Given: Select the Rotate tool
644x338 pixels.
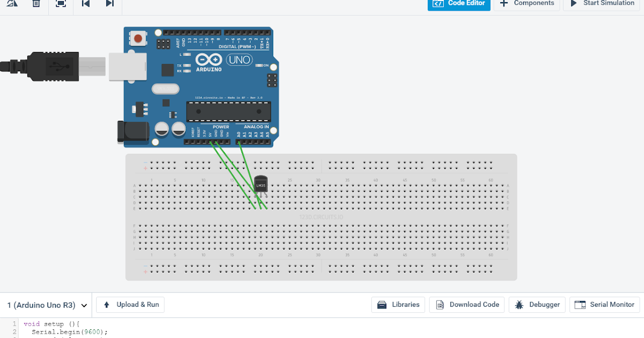Looking at the screenshot, I should pyautogui.click(x=12, y=4).
